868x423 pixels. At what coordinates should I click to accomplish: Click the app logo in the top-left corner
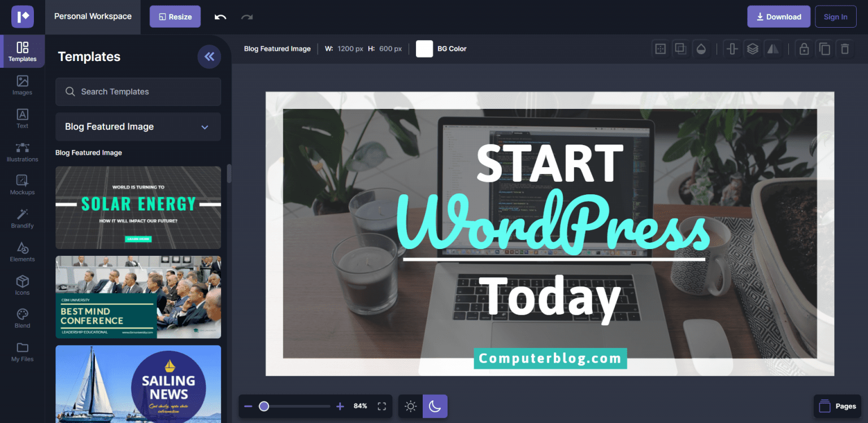pyautogui.click(x=23, y=17)
